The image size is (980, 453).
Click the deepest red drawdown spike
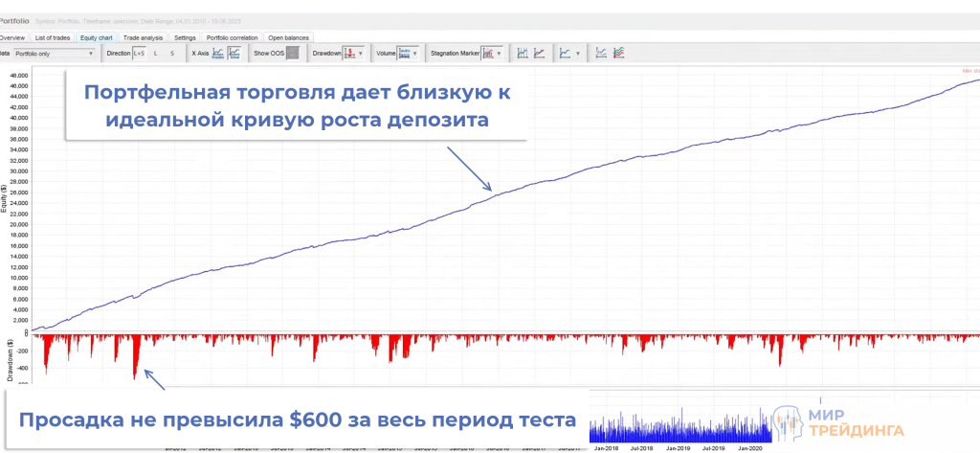tap(135, 369)
